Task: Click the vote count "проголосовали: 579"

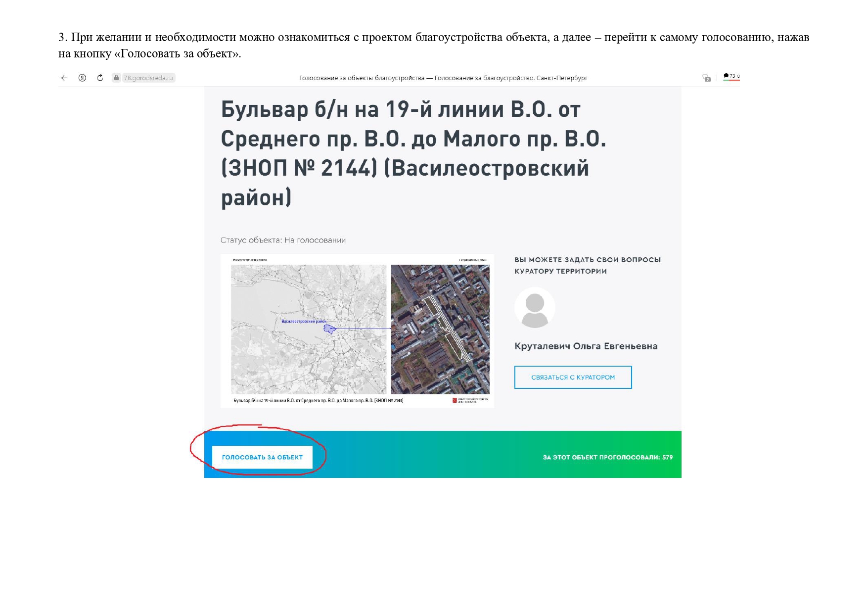Action: pos(607,457)
